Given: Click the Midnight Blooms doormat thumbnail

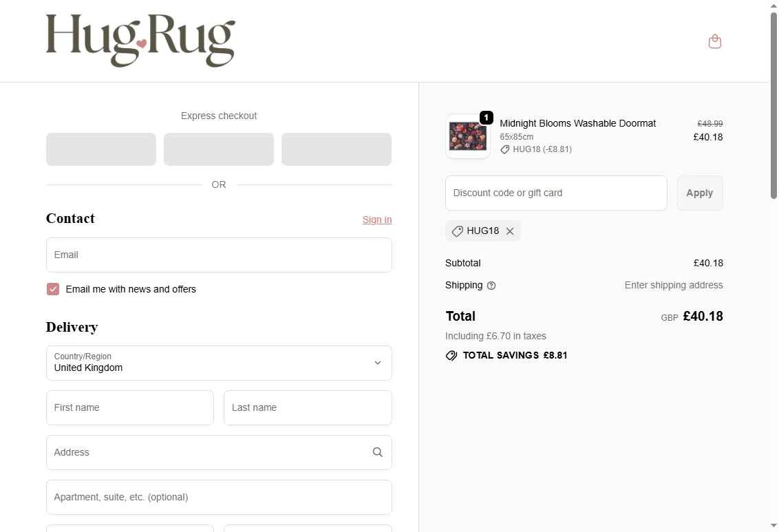Looking at the screenshot, I should point(468,136).
